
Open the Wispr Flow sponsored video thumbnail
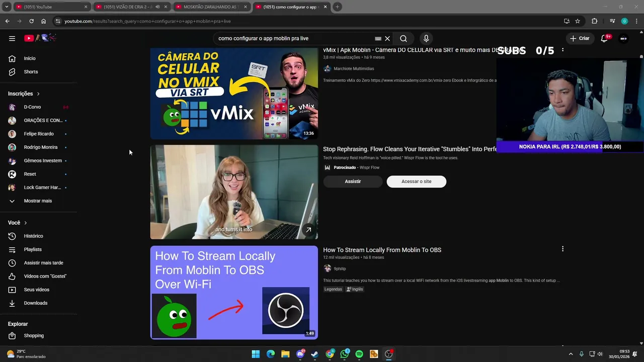234,192
